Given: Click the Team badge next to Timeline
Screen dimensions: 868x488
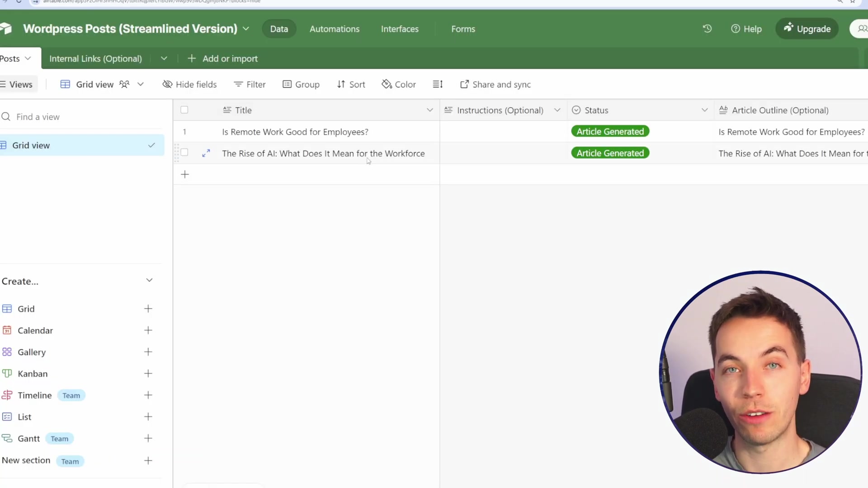Looking at the screenshot, I should click(x=71, y=396).
